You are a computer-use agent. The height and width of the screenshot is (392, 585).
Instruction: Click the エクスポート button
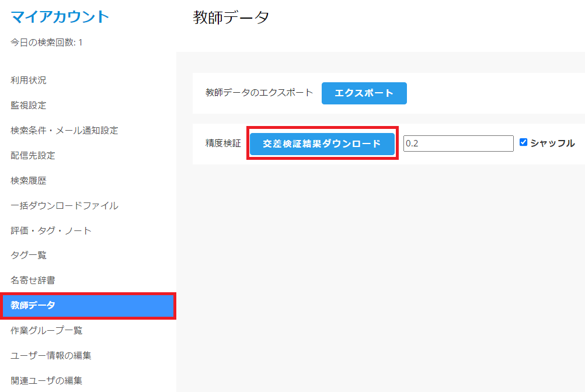(364, 93)
